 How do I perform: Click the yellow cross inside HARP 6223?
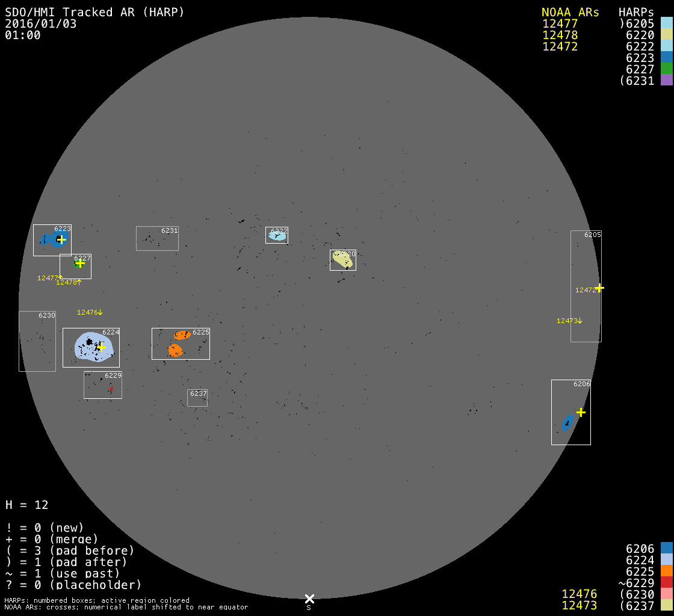point(61,239)
